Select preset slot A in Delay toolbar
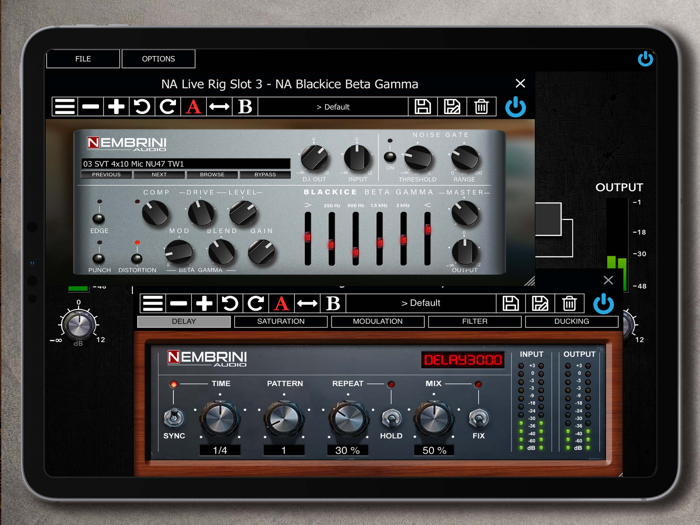The width and height of the screenshot is (700, 525). click(x=281, y=303)
